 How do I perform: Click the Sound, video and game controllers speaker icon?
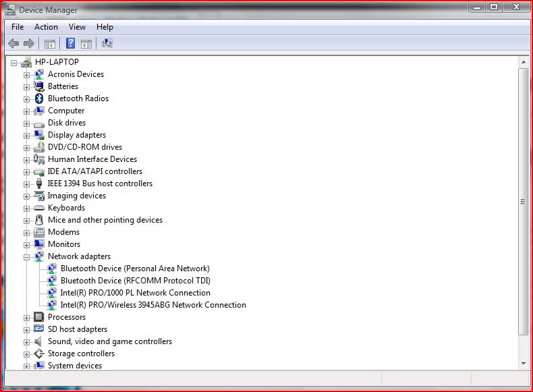38,341
